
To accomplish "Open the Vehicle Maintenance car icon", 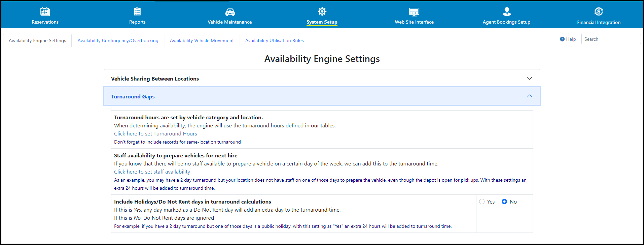I will (x=230, y=12).
